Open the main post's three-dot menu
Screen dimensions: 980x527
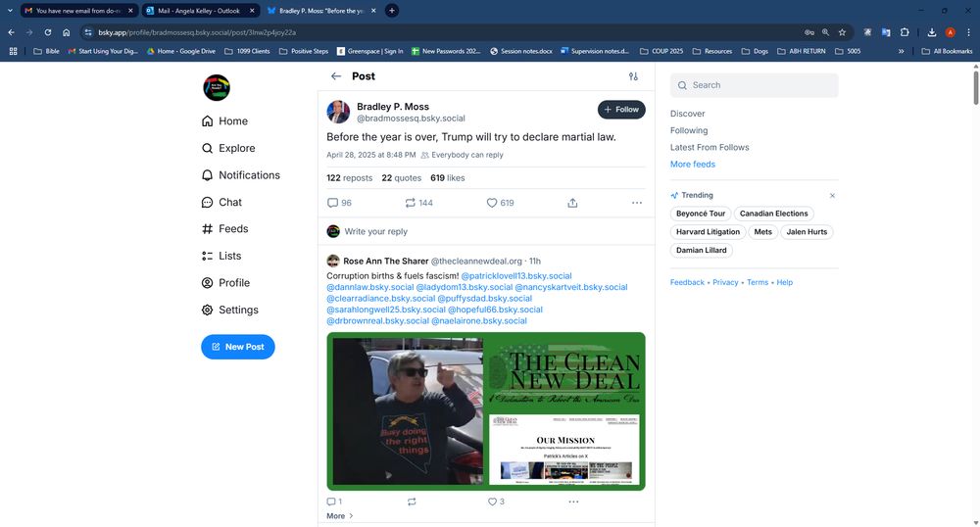pyautogui.click(x=637, y=203)
